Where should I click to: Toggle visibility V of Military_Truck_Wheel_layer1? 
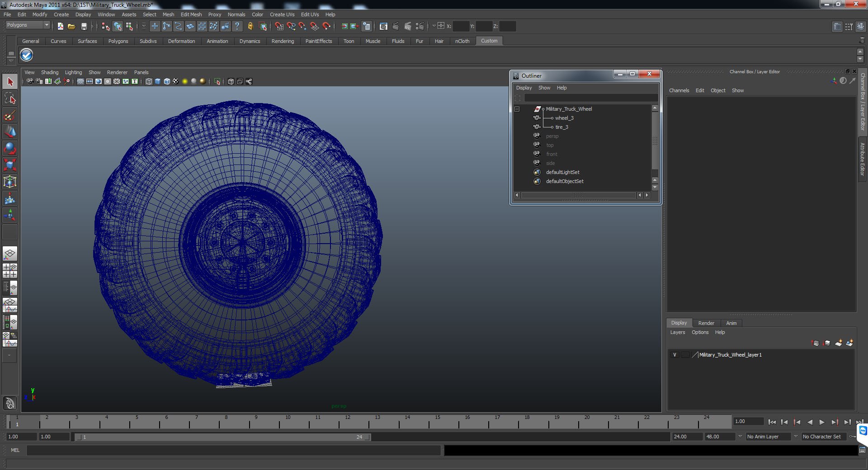[675, 355]
